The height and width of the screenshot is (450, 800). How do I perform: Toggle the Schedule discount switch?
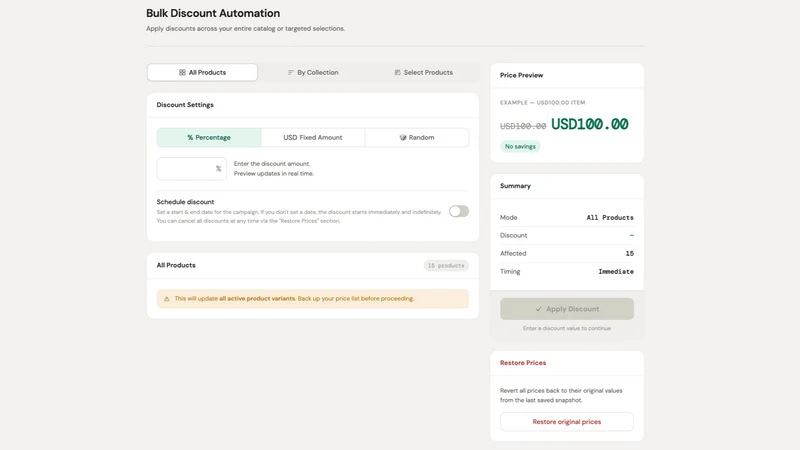click(459, 211)
